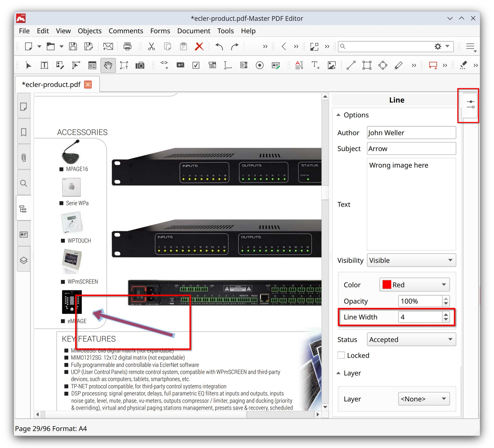Open the hamburger menu icon

pos(471,46)
